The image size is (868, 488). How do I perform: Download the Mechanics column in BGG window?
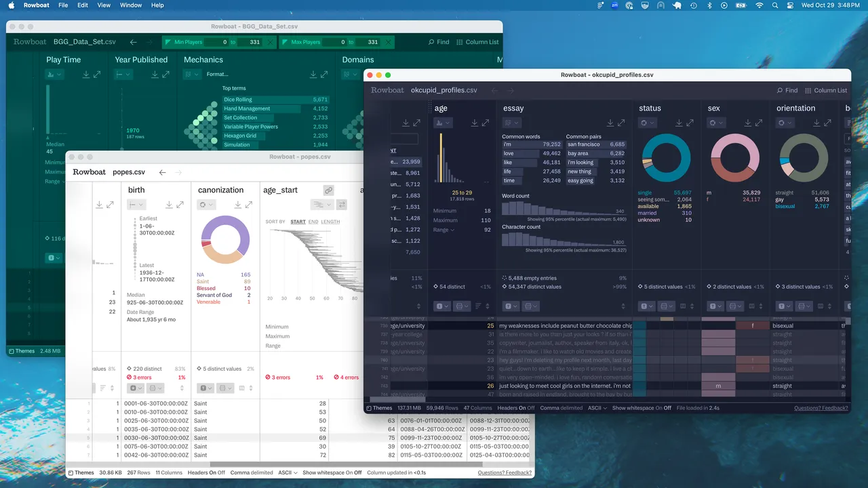(313, 74)
